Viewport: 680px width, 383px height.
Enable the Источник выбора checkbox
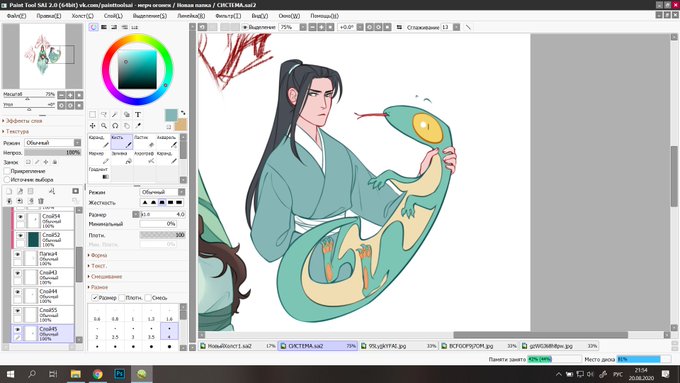tap(7, 179)
